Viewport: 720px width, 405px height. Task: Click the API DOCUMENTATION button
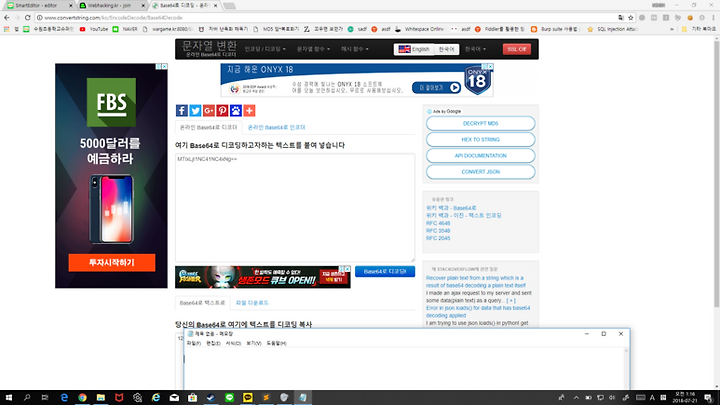(480, 156)
